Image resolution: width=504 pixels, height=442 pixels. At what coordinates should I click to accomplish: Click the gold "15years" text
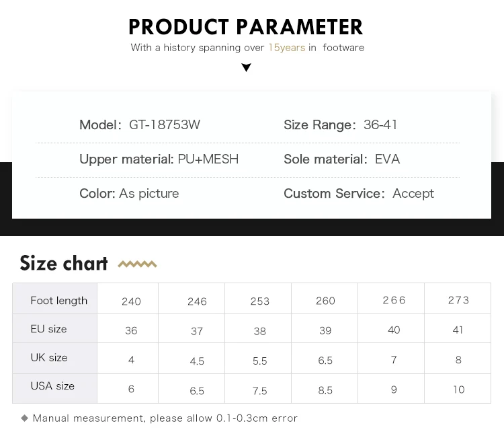(x=286, y=48)
